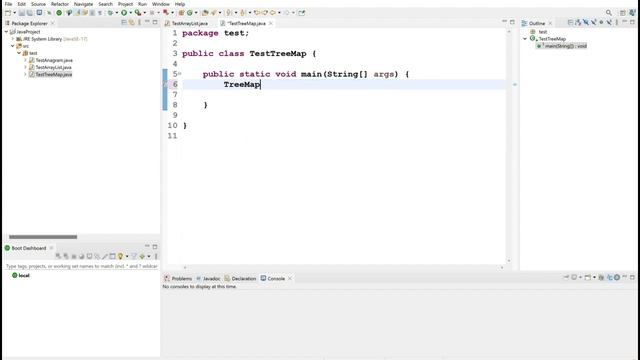Click the Pin Editor icon in toolbar
This screenshot has height=360, width=640.
302,13
